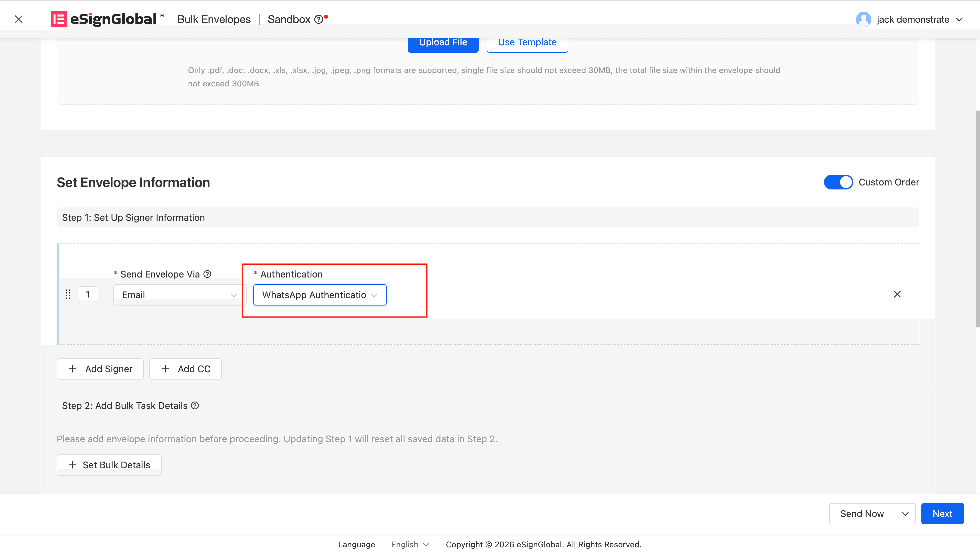Open the Send Envelope Via Email dropdown
Image resolution: width=980 pixels, height=555 pixels.
(179, 295)
